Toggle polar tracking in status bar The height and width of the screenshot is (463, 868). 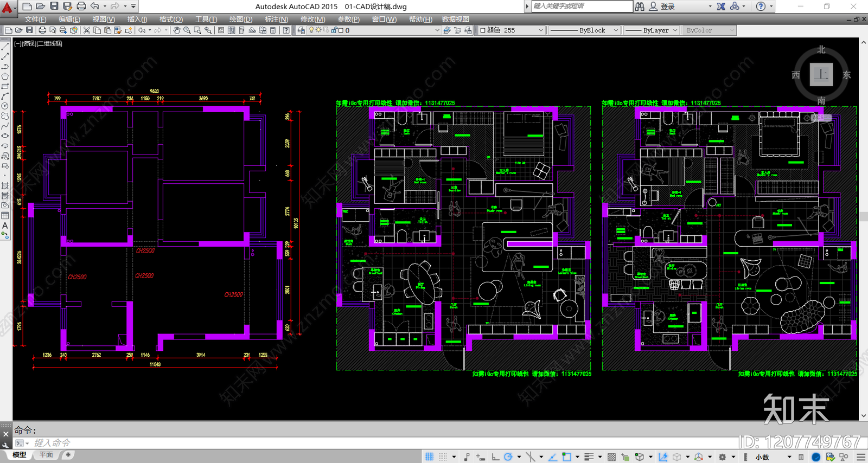pyautogui.click(x=508, y=457)
